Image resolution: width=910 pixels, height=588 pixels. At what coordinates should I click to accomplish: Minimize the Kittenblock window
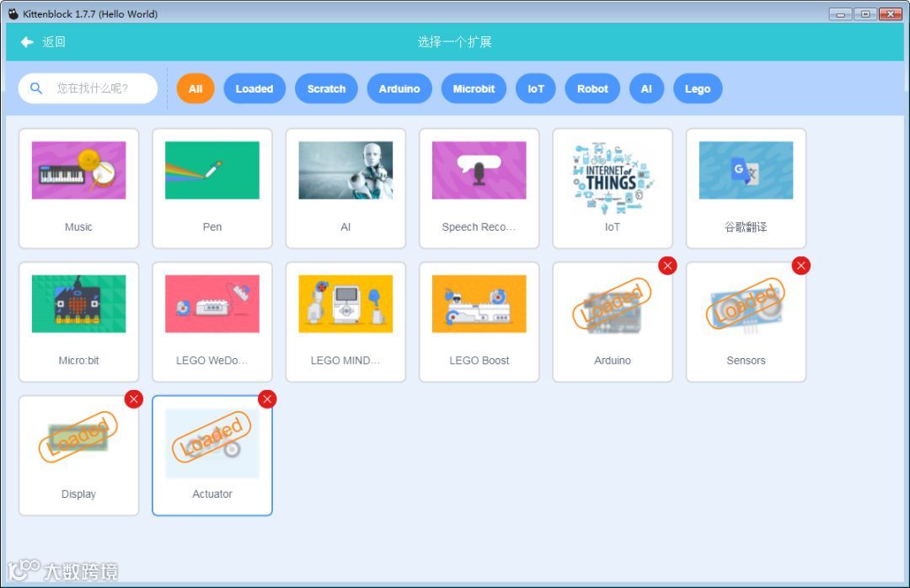coord(840,14)
